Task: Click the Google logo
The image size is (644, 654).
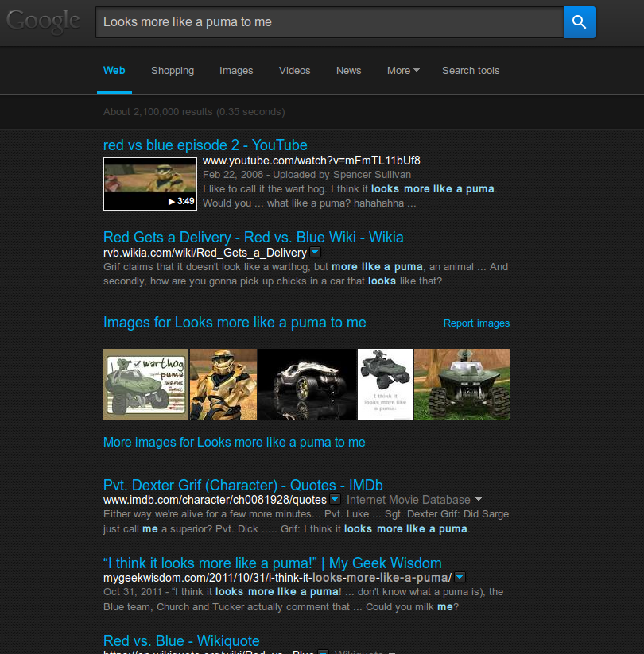Action: [x=44, y=21]
